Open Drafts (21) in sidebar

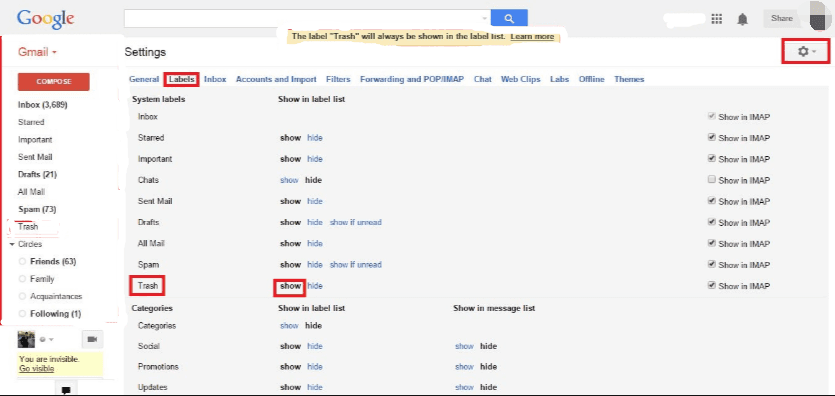(37, 174)
